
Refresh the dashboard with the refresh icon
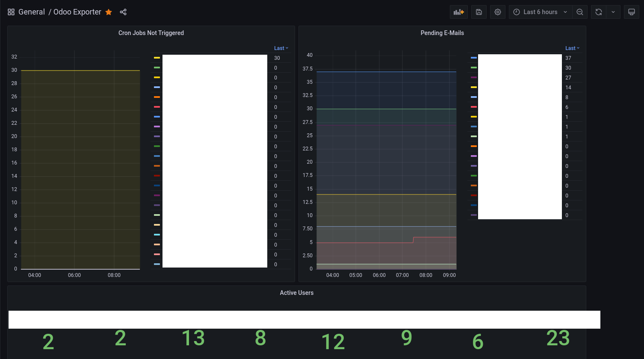[599, 12]
